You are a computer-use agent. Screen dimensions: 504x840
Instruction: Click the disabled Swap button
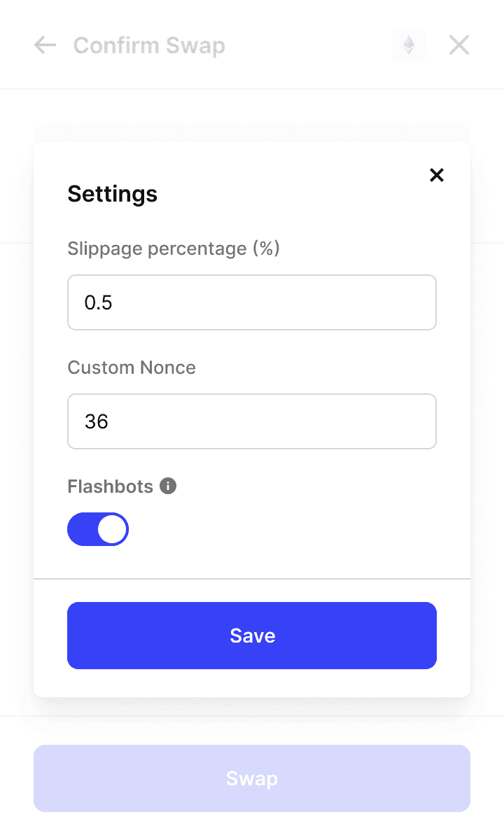(x=252, y=778)
